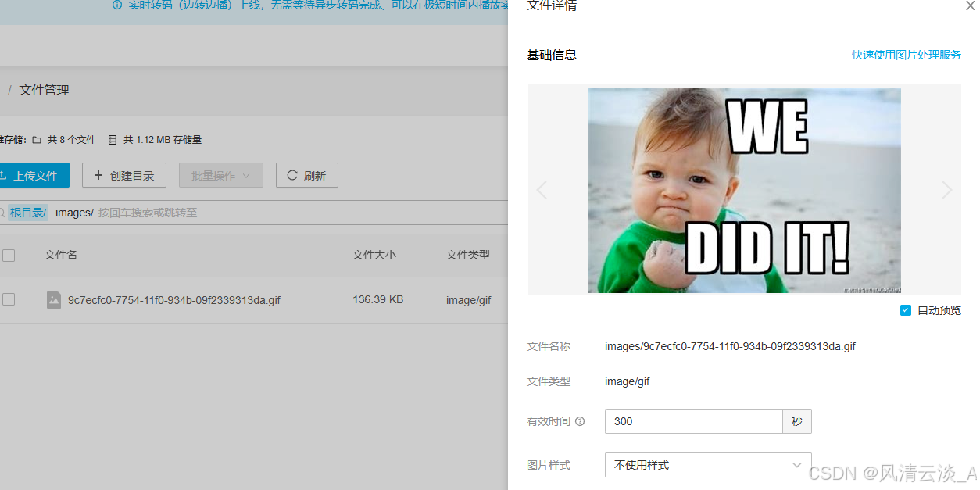980x490 pixels.
Task: Jump to the 根目录/ breadcrumb
Action: [28, 213]
